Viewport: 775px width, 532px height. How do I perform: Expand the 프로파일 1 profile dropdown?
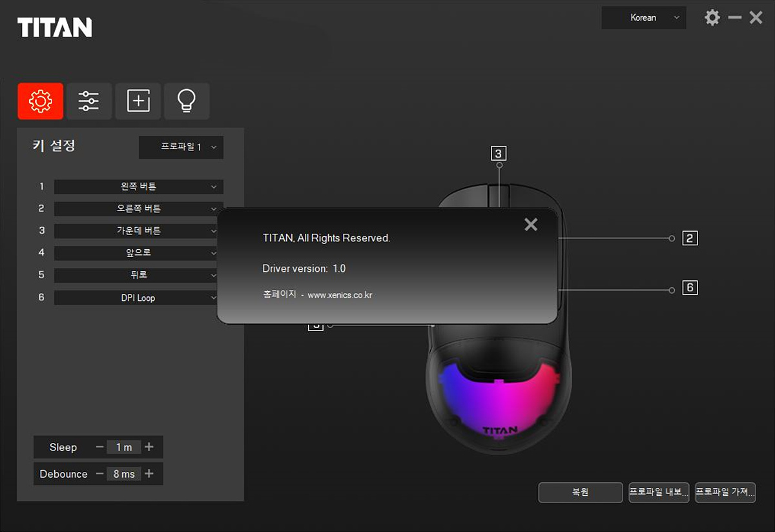click(x=181, y=147)
